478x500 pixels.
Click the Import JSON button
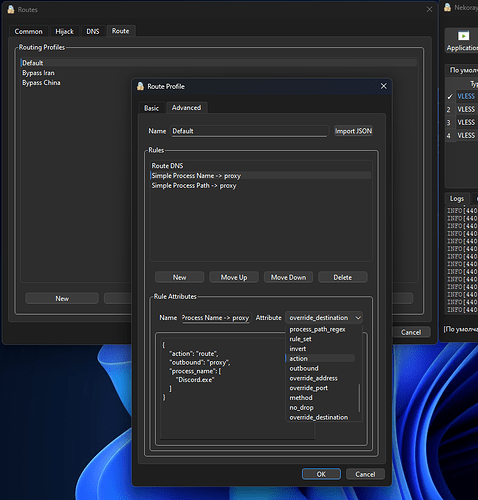[353, 131]
